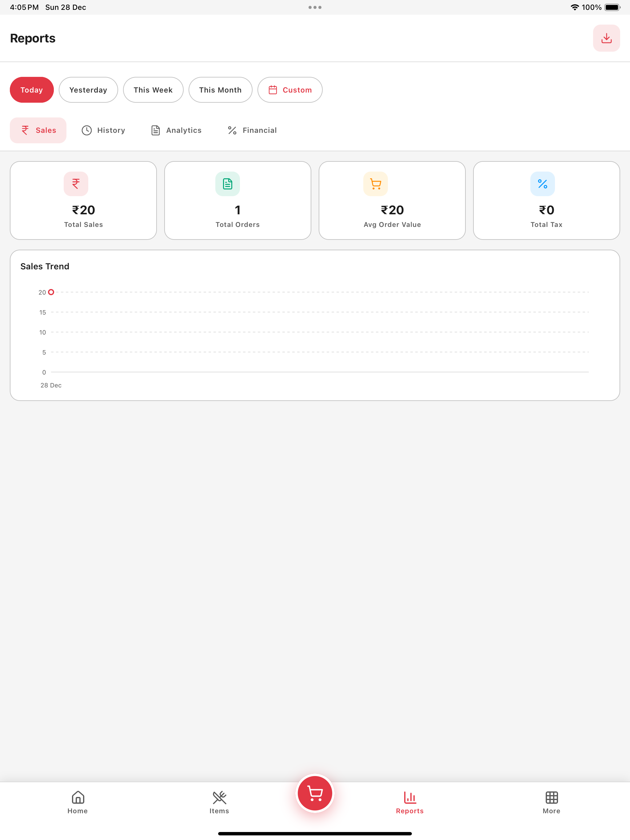Click the cart icon in Avg Order Value card
Viewport: 630px width, 840px height.
[375, 184]
